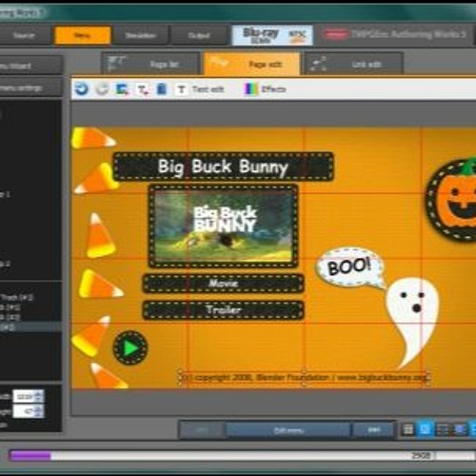Click the Undo arrow icon

pos(82,89)
